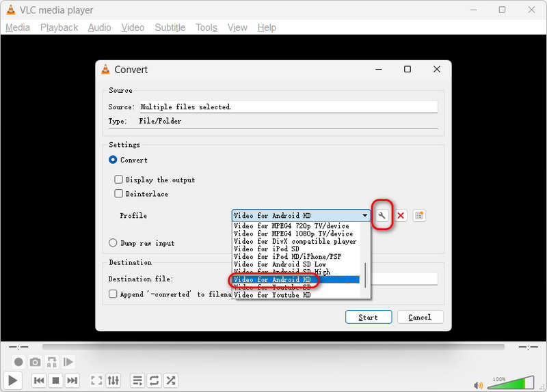Choose Video for MPEG4 720p TV/device

296,226
